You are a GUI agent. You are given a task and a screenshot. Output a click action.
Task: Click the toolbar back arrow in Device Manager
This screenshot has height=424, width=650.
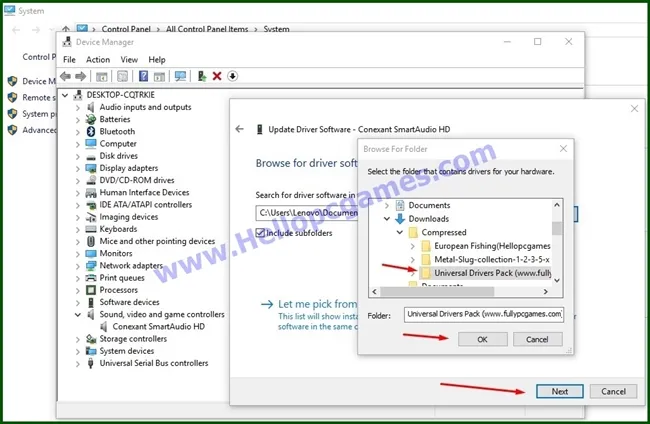tap(66, 76)
